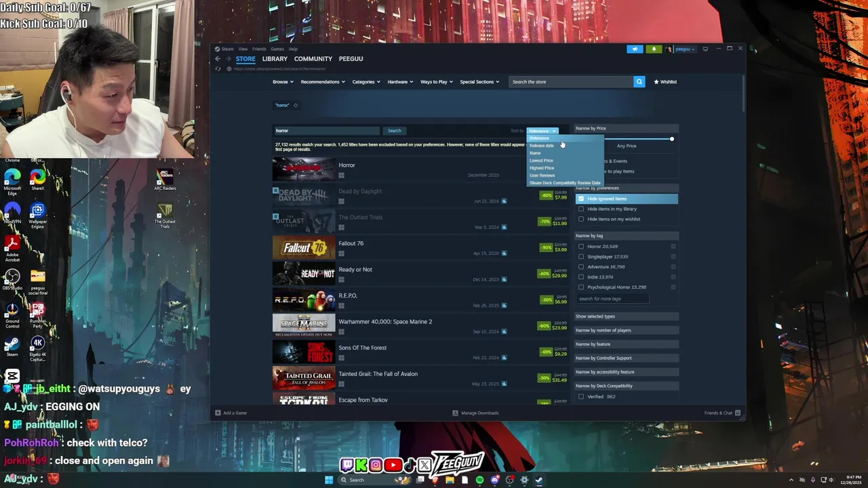Image resolution: width=868 pixels, height=488 pixels.
Task: Click the Manage Downloads icon
Action: 456,413
